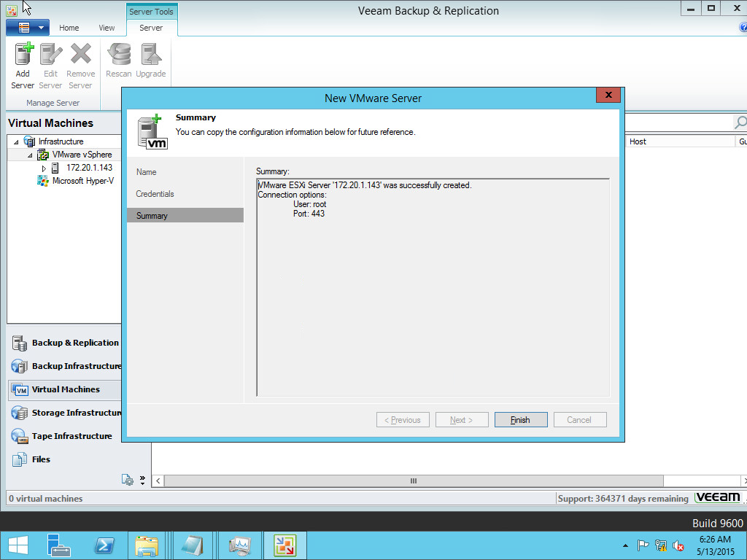
Task: Switch to the View ribbon tab
Action: pos(107,28)
